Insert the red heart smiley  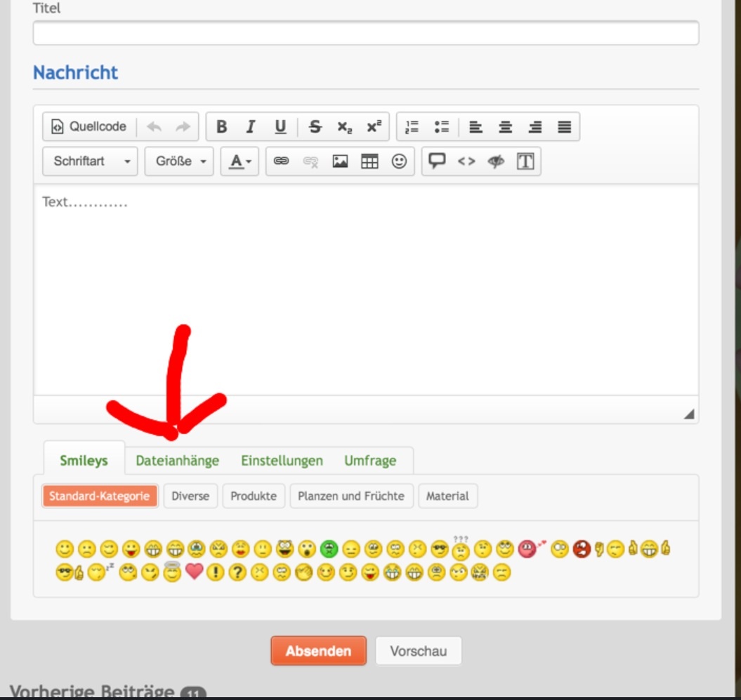[194, 572]
